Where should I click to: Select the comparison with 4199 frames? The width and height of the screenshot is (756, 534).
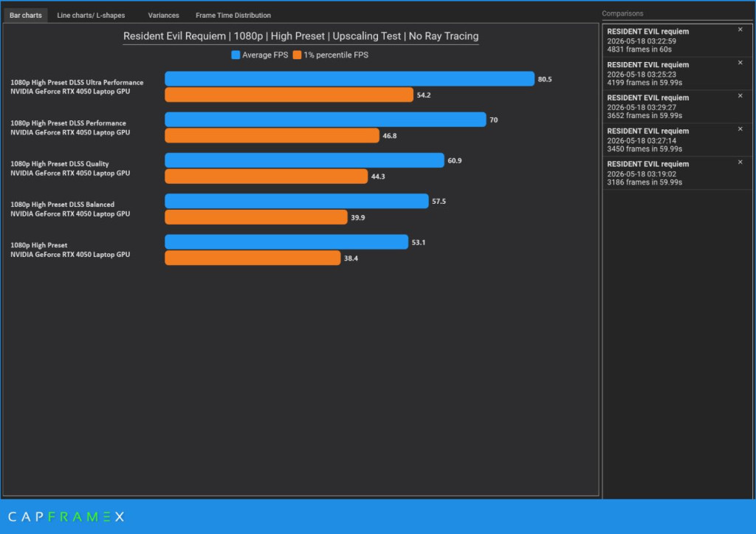tap(677, 74)
